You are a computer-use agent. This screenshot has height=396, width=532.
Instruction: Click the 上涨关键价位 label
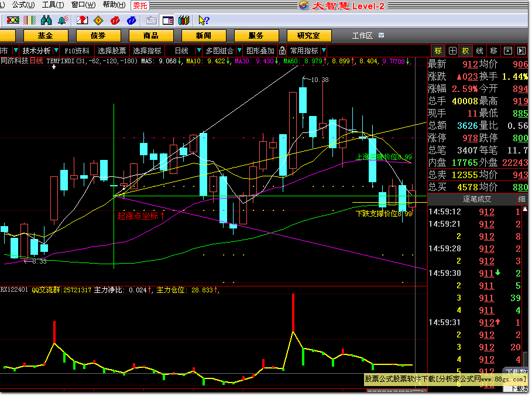coord(376,157)
